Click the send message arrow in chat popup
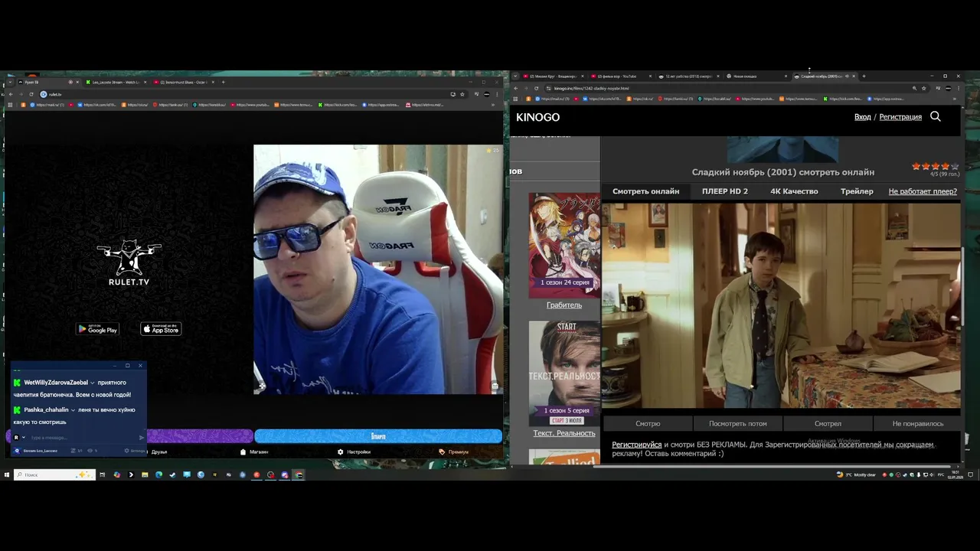This screenshot has width=980, height=551. pos(141,438)
